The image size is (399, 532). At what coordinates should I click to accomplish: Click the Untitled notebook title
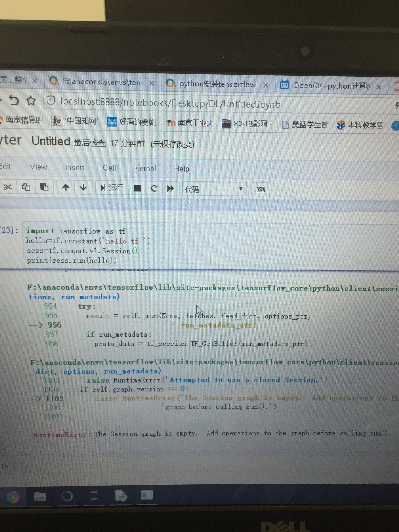51,141
